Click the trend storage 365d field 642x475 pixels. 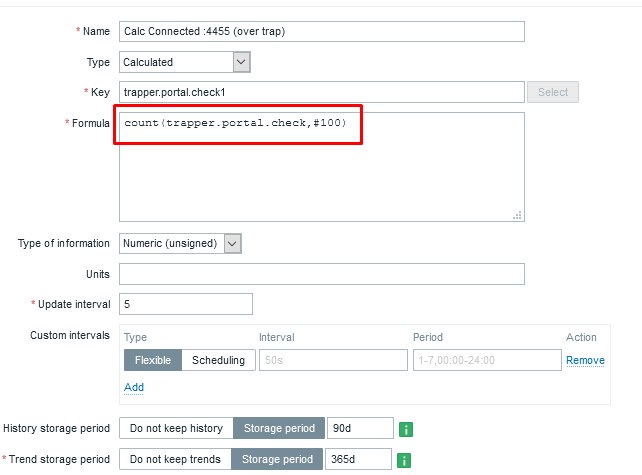point(358,459)
